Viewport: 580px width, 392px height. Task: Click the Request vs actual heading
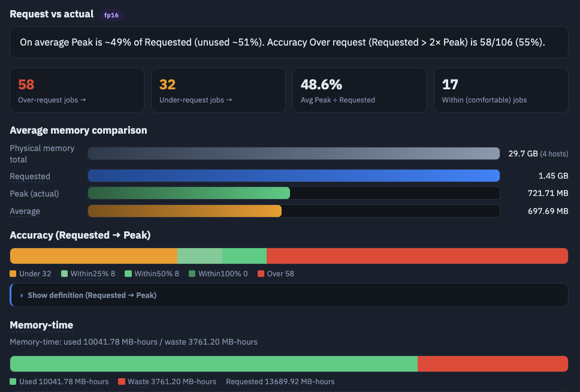click(52, 14)
